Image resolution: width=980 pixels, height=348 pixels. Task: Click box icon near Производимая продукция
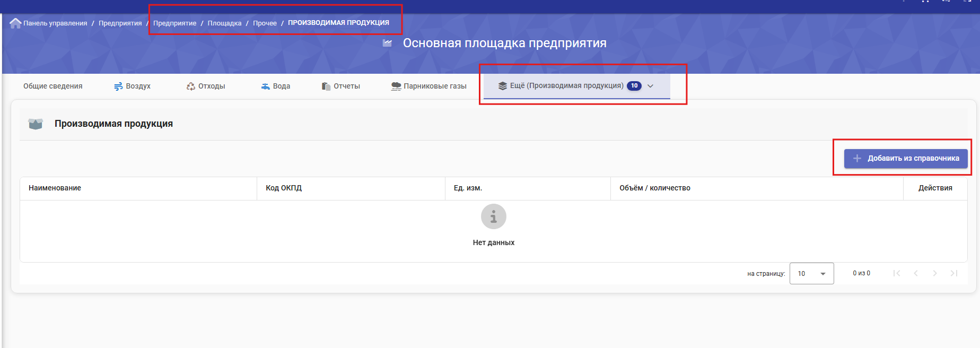(x=36, y=124)
